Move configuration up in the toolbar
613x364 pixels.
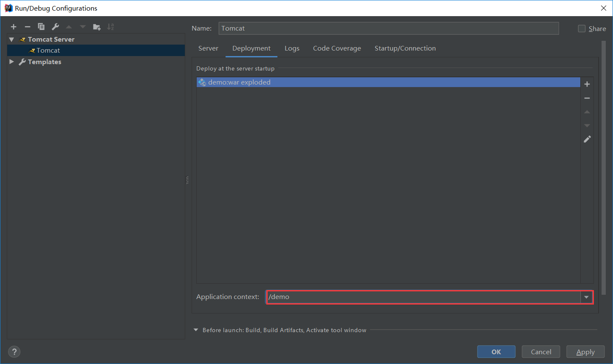pos(69,27)
